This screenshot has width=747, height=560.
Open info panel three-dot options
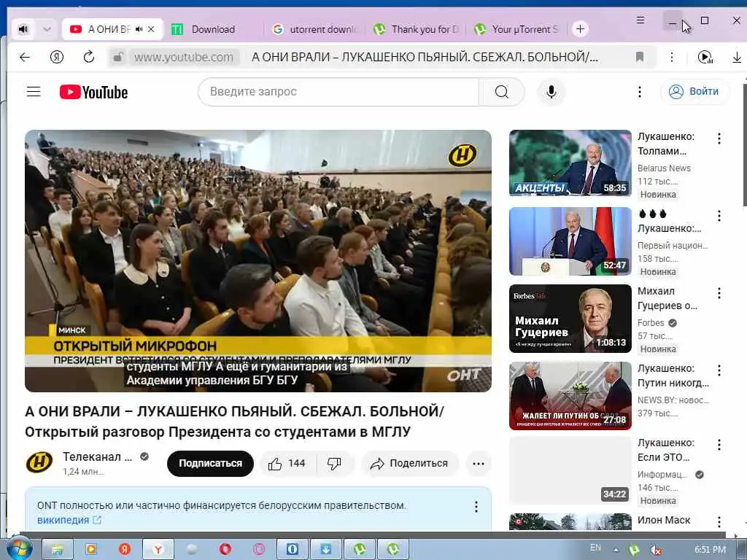click(476, 507)
